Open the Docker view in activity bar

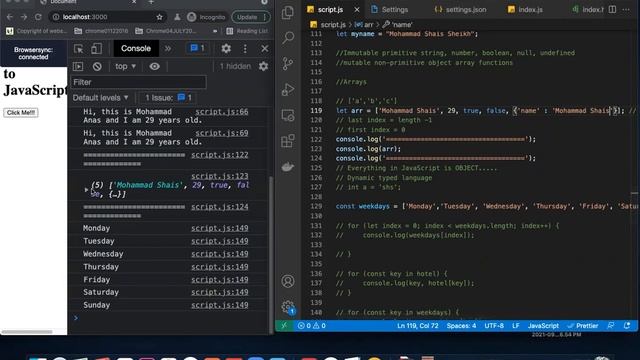pyautogui.click(x=288, y=167)
